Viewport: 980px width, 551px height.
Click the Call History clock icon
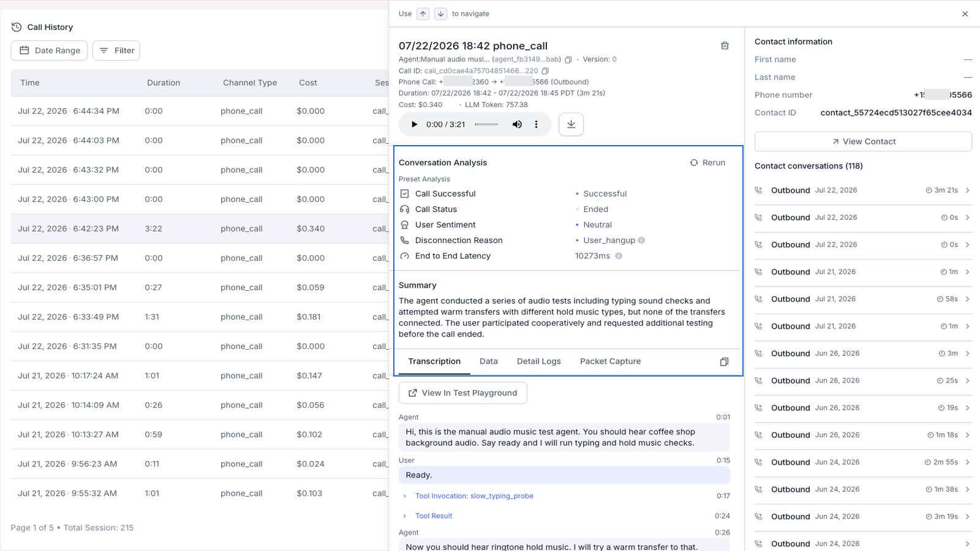point(17,27)
